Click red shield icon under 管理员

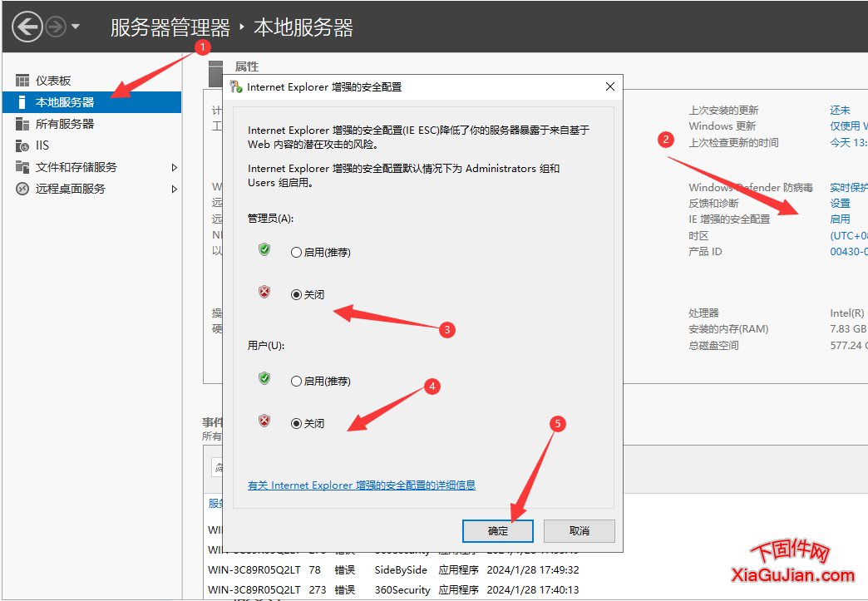[x=264, y=293]
